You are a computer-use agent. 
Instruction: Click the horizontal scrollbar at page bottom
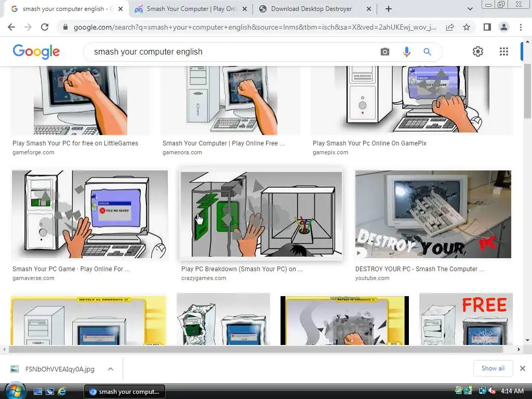pyautogui.click(x=255, y=349)
